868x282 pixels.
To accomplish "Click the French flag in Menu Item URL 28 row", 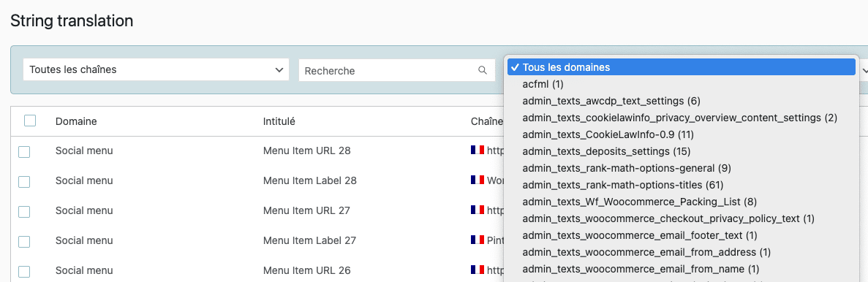I will 478,150.
